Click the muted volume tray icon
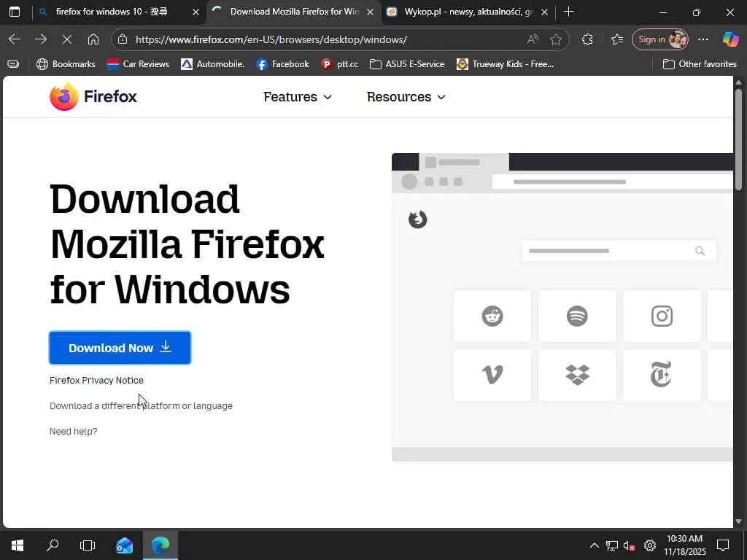This screenshot has height=560, width=747. tap(630, 545)
